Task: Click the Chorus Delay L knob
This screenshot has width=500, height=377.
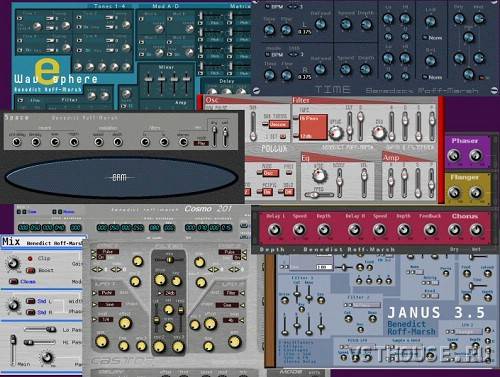Action: tap(274, 229)
